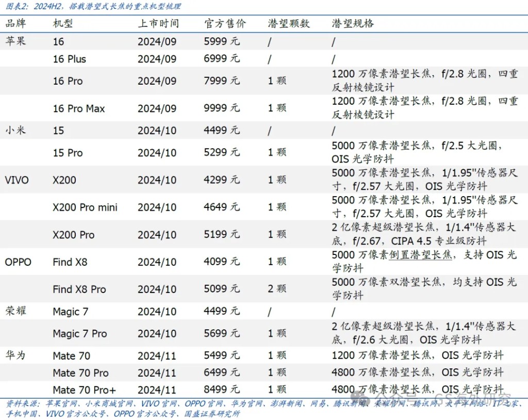
Task: Click the periscope count "1 颗" for Mate 70 Pro+
Action: coord(277,390)
